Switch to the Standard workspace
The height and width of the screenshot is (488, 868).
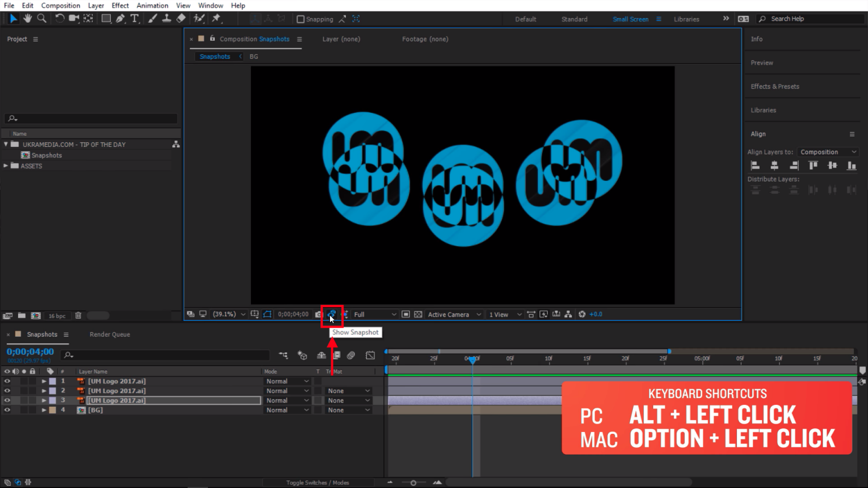(x=574, y=19)
